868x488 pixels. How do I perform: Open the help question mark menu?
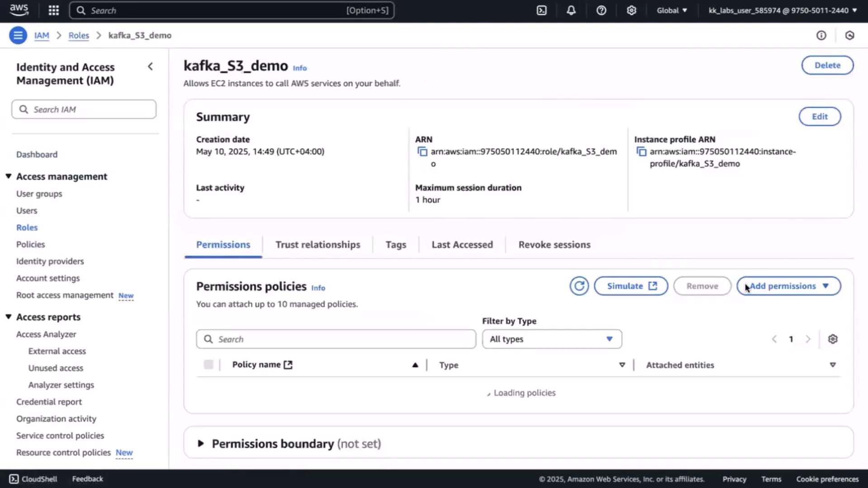click(x=601, y=10)
